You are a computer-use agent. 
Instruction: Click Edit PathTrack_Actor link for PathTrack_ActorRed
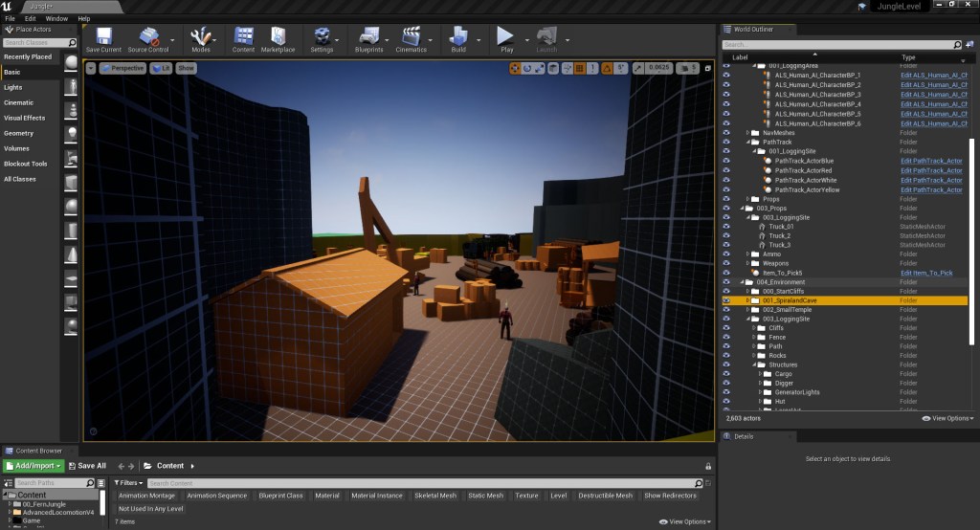coord(931,170)
